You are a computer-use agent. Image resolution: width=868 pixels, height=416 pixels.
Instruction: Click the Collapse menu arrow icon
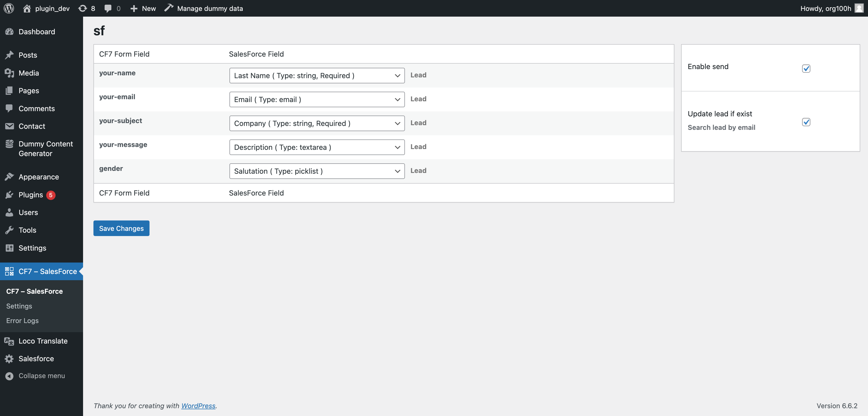click(9, 376)
